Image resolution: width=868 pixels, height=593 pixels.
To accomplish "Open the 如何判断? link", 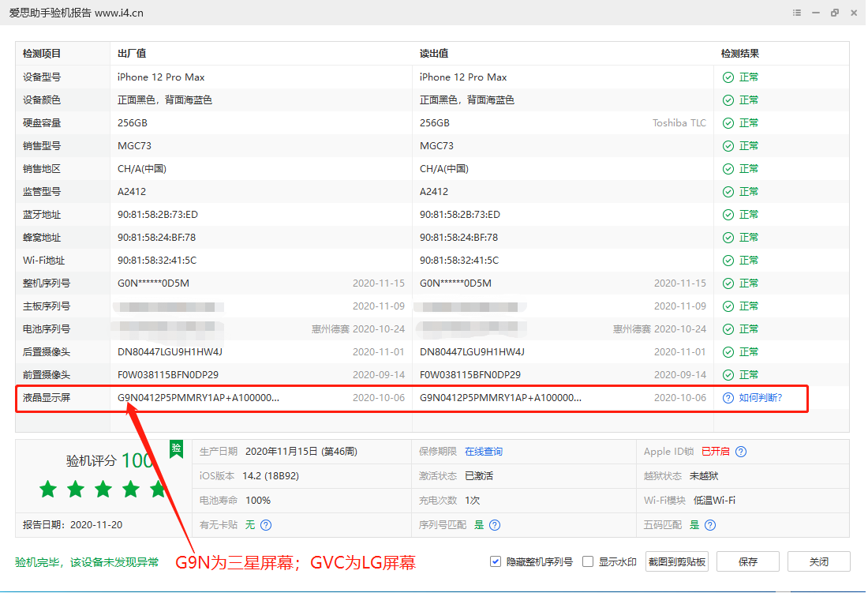I will pos(761,398).
